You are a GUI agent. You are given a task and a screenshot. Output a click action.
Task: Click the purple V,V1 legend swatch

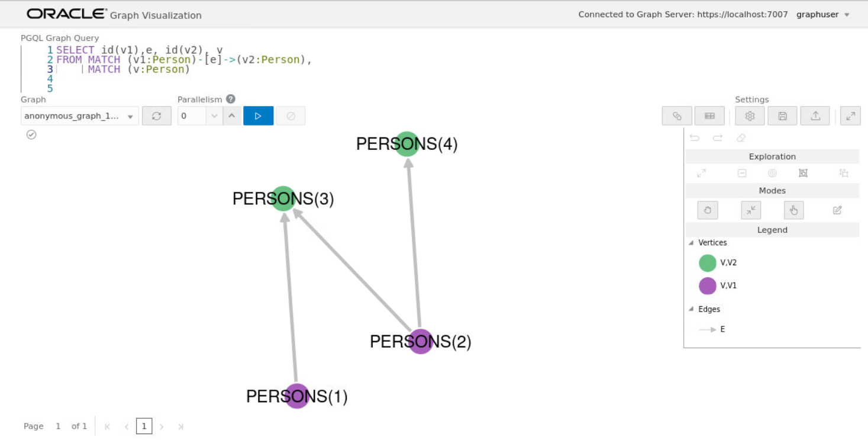[x=708, y=286]
